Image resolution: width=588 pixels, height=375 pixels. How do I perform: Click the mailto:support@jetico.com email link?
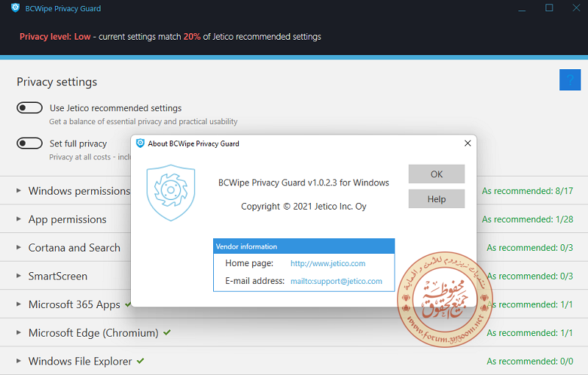pos(337,281)
